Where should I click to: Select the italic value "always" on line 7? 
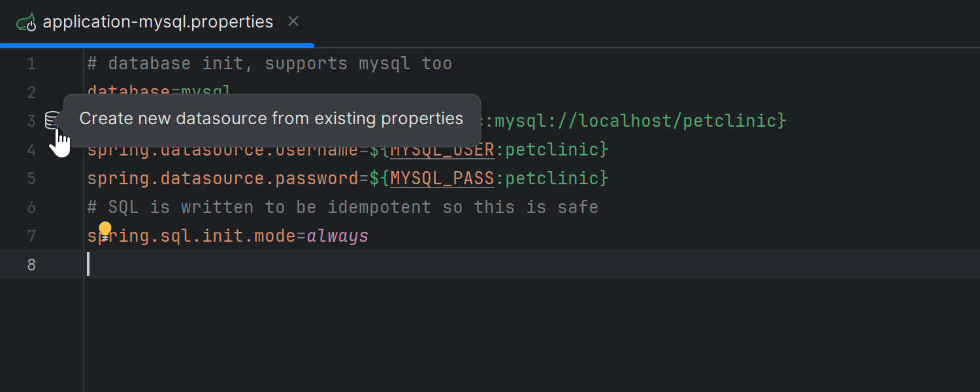coord(336,235)
